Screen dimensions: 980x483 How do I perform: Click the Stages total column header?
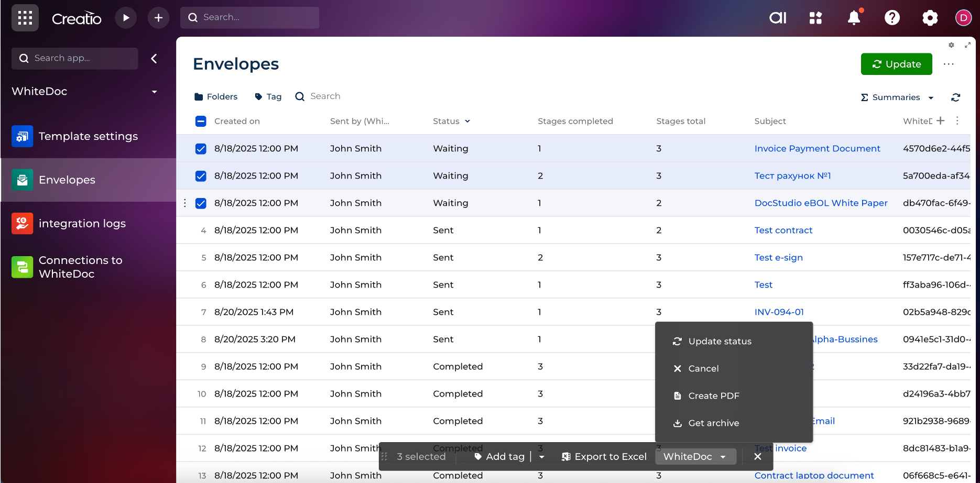[x=681, y=121]
